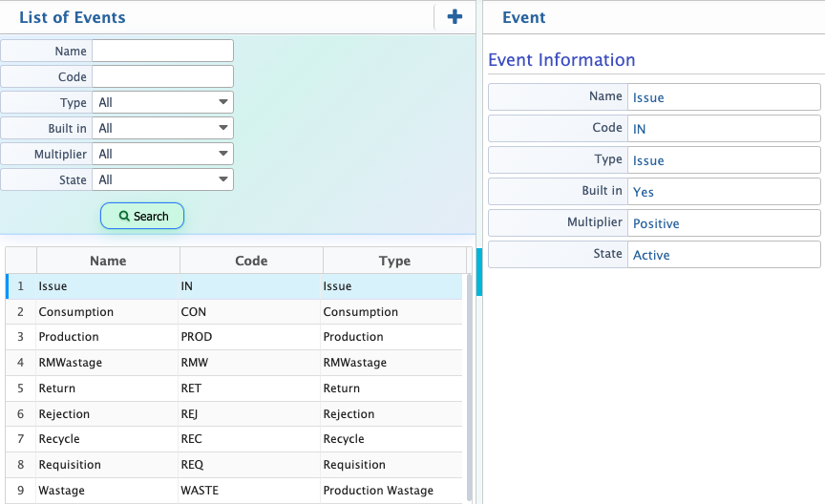Select the Return event row
Screen dimensions: 825x504
pos(234,388)
